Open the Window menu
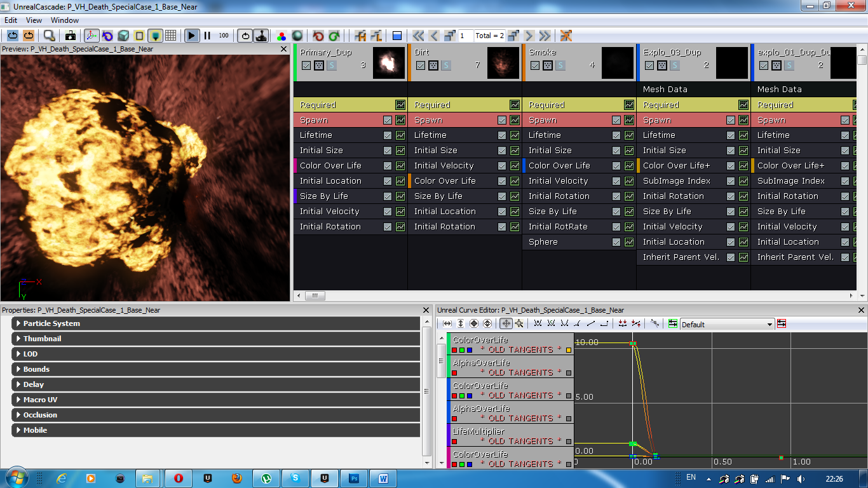 tap(65, 20)
